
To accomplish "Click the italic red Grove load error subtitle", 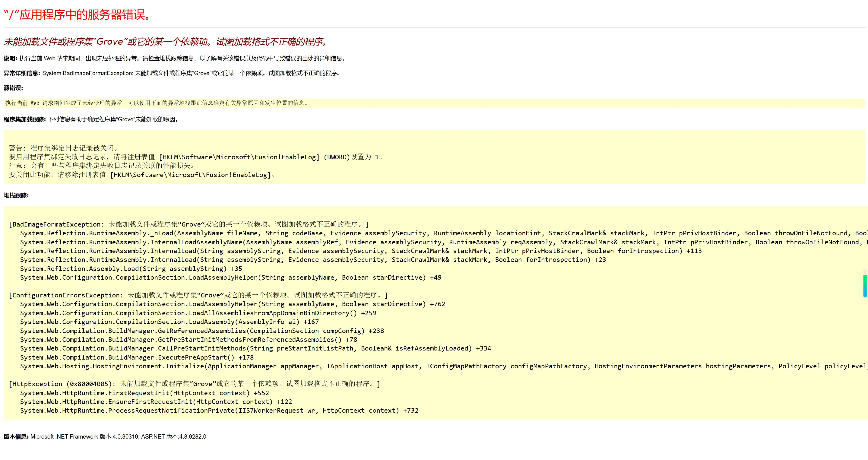I will 165,42.
